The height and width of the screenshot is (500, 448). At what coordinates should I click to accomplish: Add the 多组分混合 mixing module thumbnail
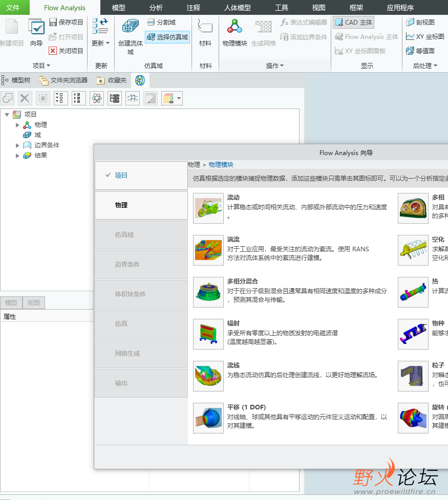(208, 292)
